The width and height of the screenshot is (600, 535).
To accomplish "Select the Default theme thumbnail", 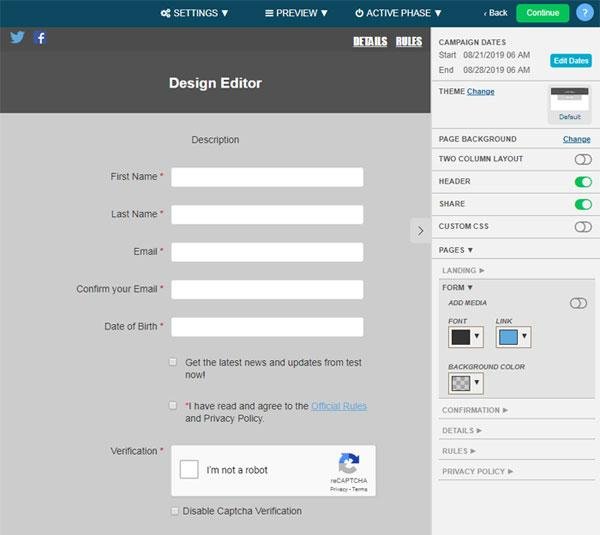I will click(x=569, y=104).
